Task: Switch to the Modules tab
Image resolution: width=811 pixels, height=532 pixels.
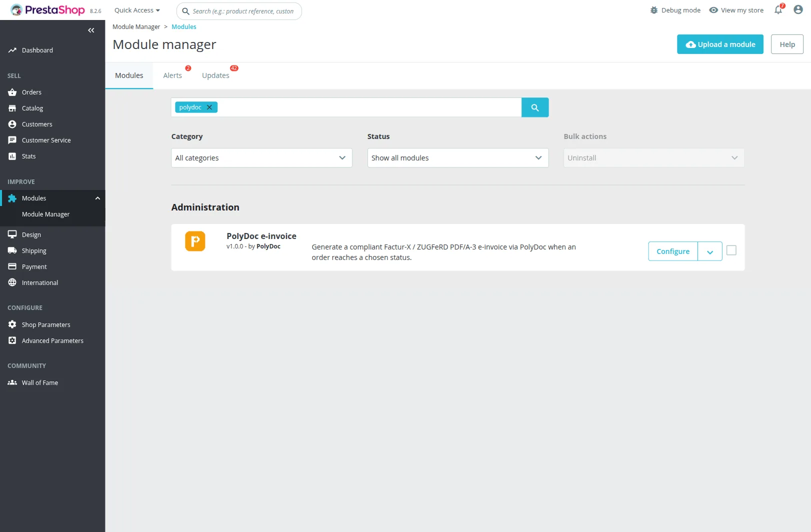Action: click(x=129, y=75)
